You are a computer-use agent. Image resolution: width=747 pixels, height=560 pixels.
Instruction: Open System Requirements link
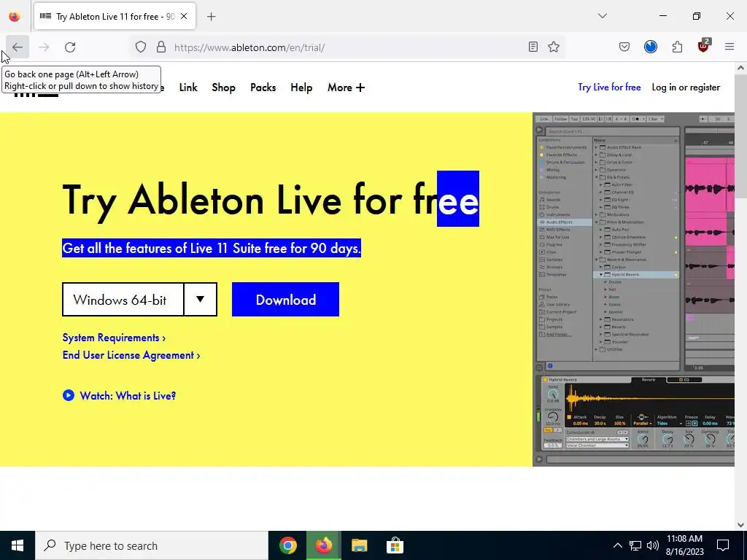115,338
